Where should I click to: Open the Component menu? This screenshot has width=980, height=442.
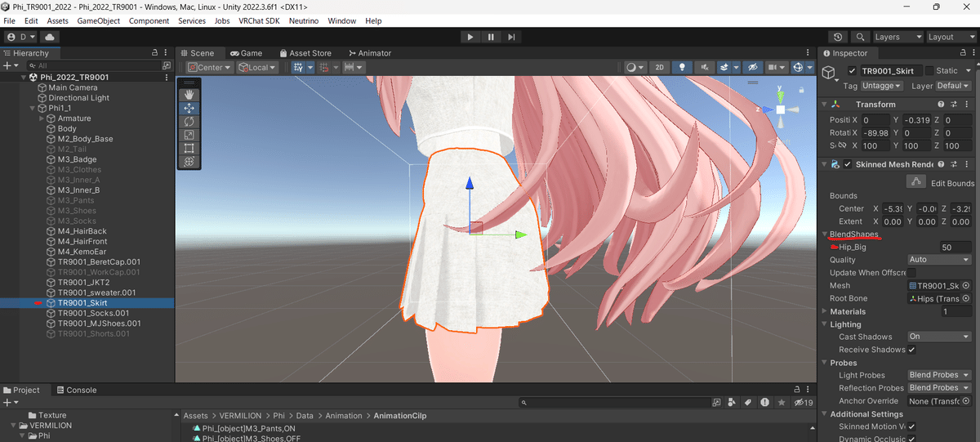pyautogui.click(x=149, y=20)
